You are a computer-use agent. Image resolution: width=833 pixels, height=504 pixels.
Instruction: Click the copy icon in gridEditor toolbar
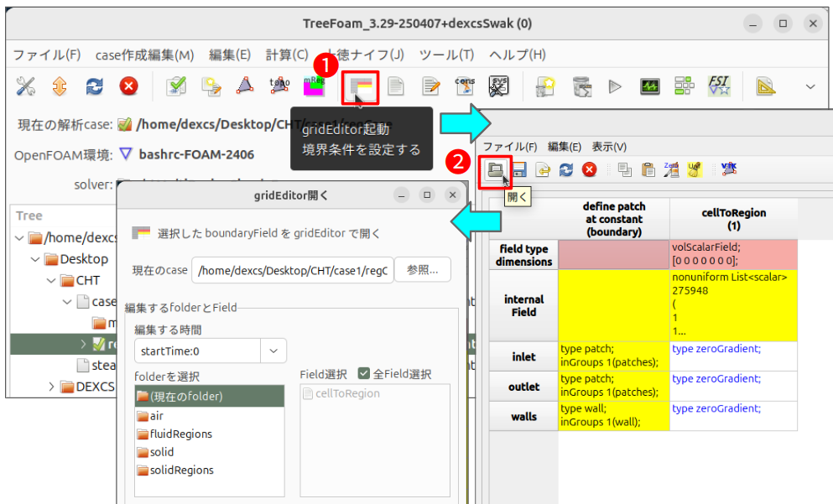tap(625, 170)
